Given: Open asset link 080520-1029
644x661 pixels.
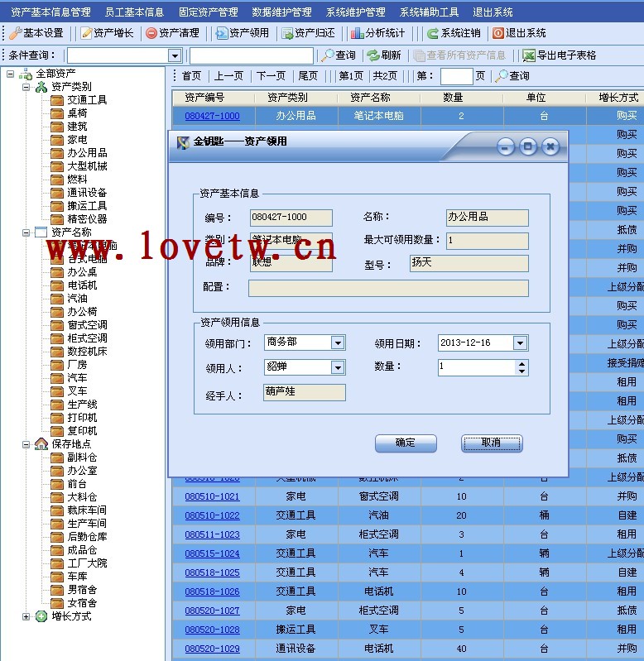Looking at the screenshot, I should [212, 649].
